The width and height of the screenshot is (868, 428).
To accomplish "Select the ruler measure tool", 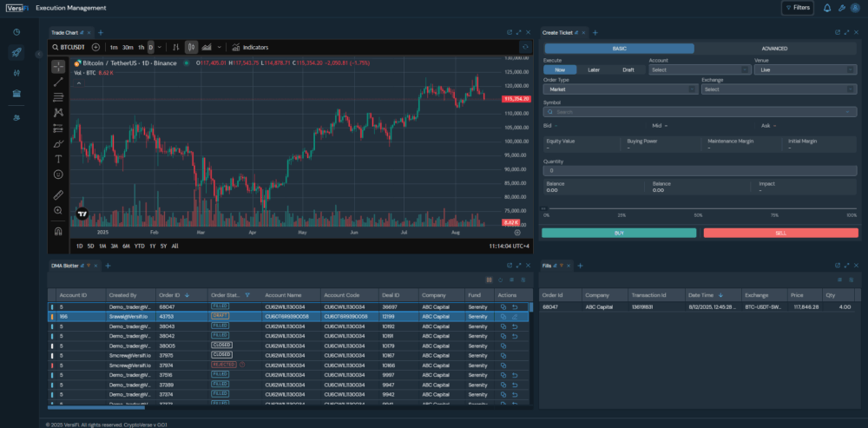I will coord(58,194).
